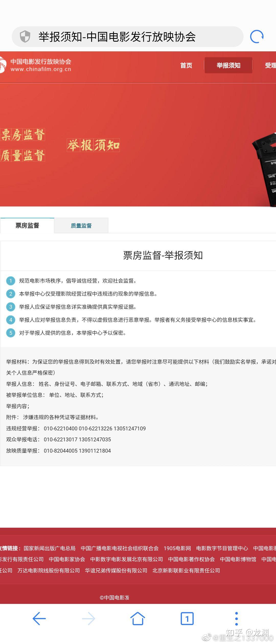Tap the address bar page title

117,37
